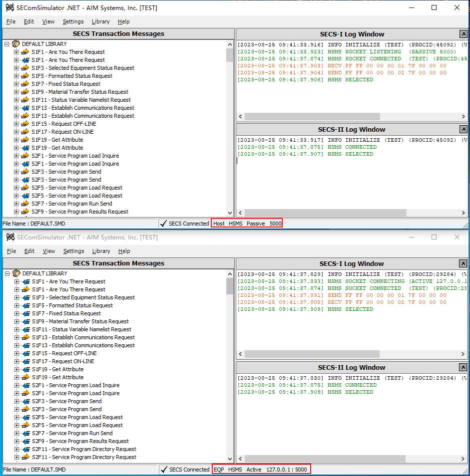Click Host SECS-II log horizontal scrollbar left arrow
Image resolution: width=470 pixels, height=476 pixels.
click(241, 213)
